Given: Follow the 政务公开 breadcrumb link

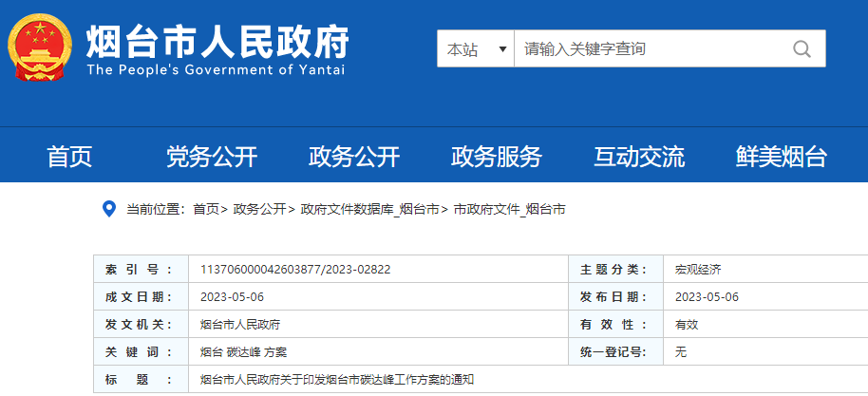Looking at the screenshot, I should coord(259,209).
